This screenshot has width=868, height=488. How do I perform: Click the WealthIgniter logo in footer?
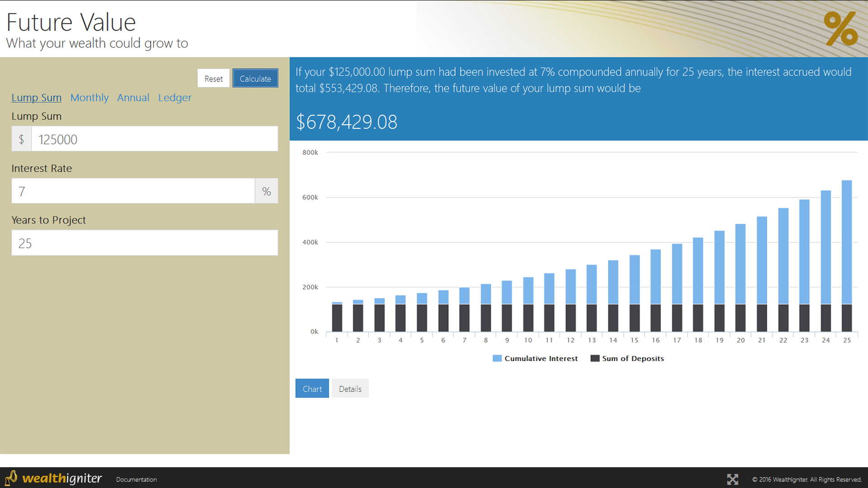tap(54, 478)
